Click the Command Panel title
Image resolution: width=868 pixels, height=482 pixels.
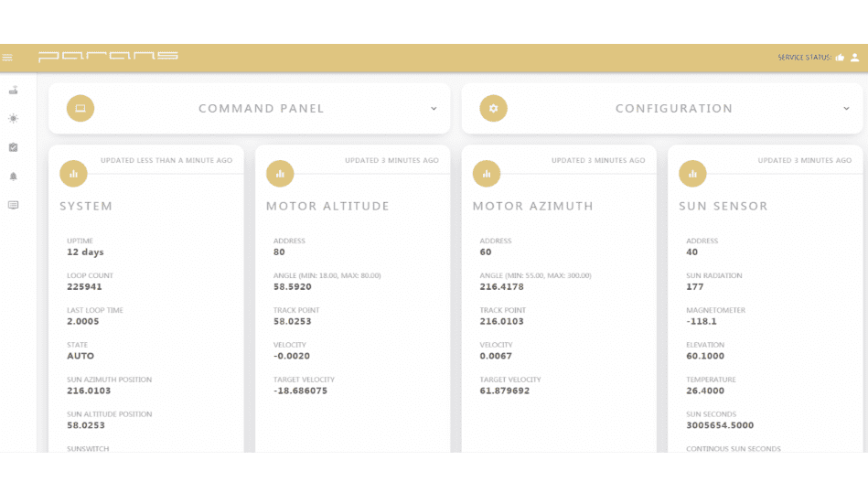point(262,108)
